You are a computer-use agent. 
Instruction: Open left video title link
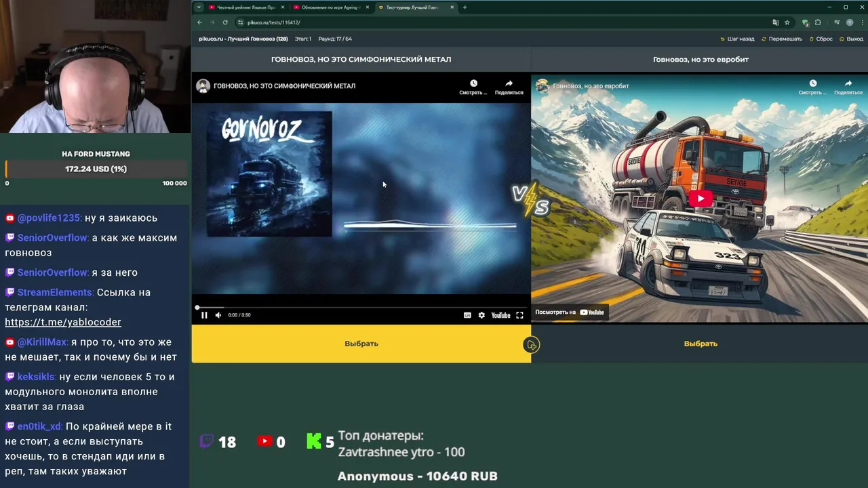coord(284,86)
